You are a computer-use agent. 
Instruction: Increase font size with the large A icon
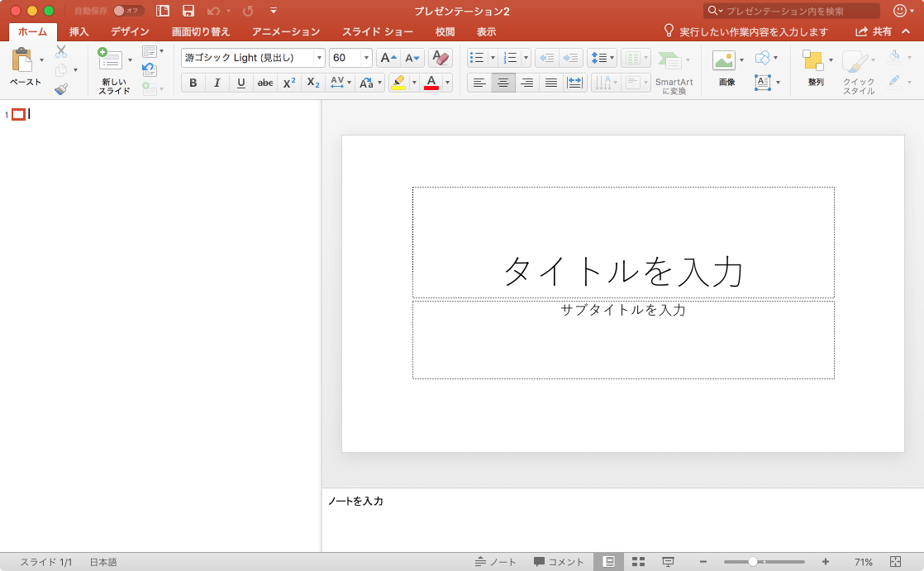point(388,58)
